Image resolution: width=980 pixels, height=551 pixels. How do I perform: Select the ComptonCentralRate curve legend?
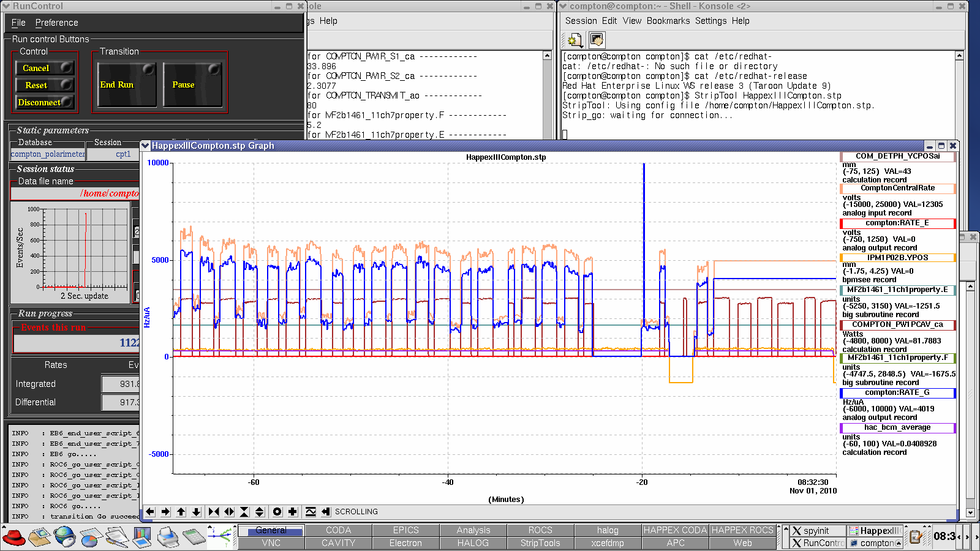(x=897, y=189)
